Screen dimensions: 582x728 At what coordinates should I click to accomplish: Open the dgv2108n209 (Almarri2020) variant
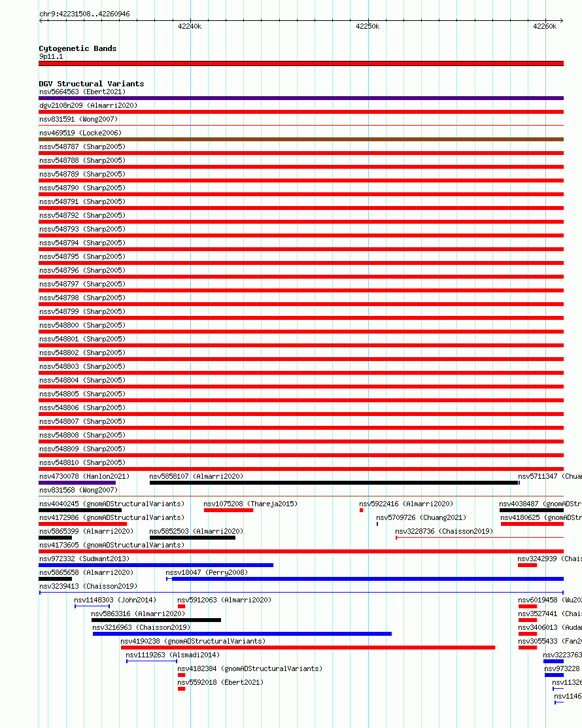pyautogui.click(x=88, y=105)
